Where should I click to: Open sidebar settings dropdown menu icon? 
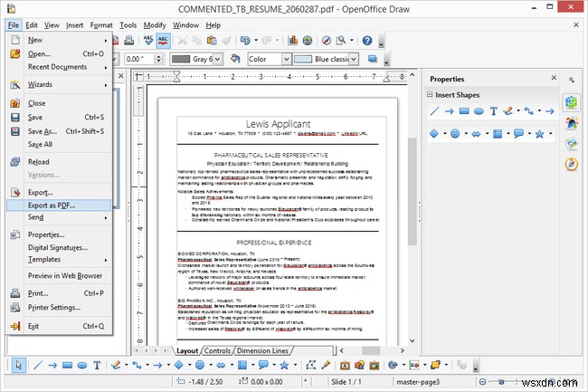(572, 80)
